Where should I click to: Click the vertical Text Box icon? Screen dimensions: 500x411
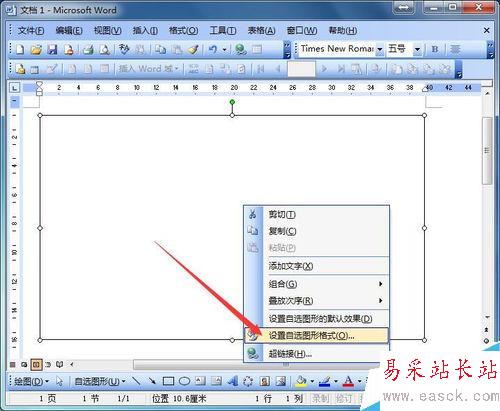216,381
